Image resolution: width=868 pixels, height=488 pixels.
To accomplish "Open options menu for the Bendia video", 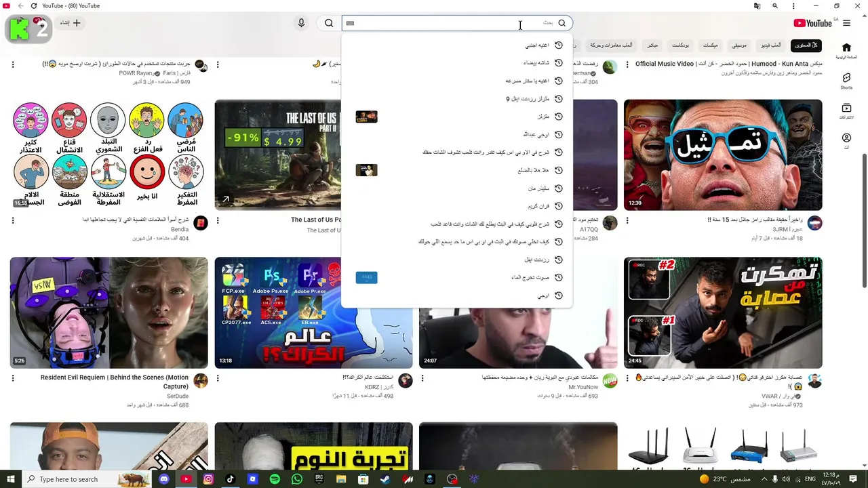I will click(13, 220).
